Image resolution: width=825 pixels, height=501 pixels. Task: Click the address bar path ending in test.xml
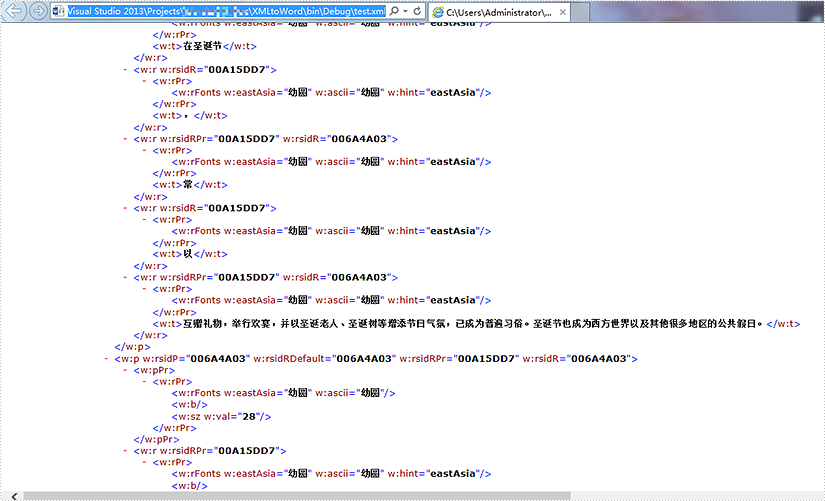[226, 11]
